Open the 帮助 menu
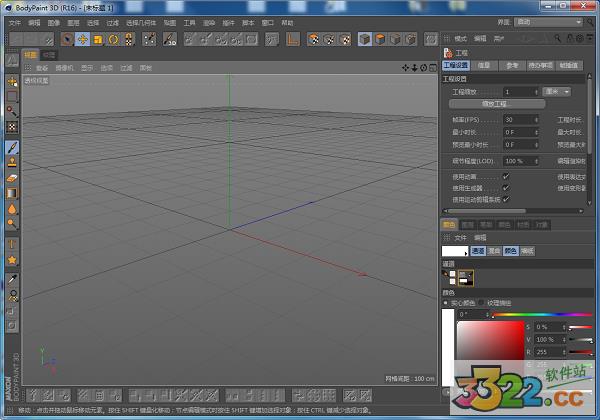This screenshot has width=600, height=420. point(288,22)
